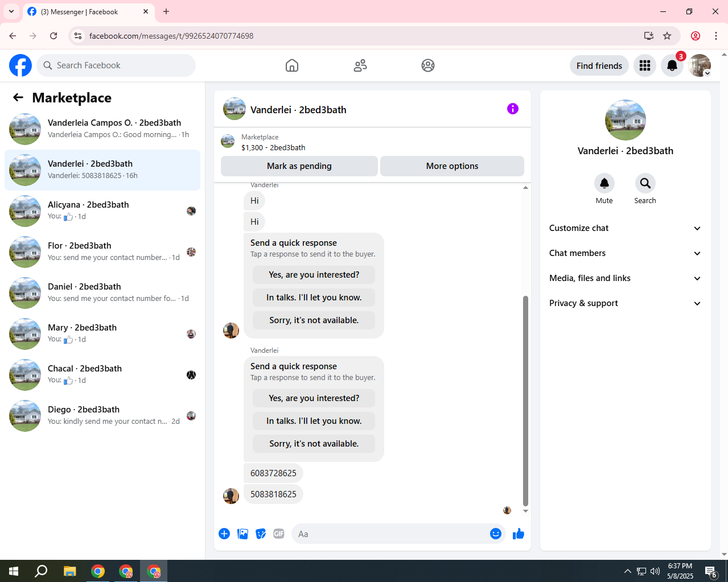
Task: Click Find friends button
Action: pos(599,65)
